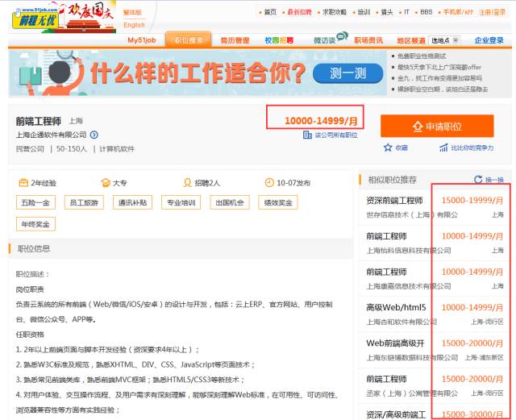Open 前端工程师 job at 上海康磊信息技术

point(386,272)
